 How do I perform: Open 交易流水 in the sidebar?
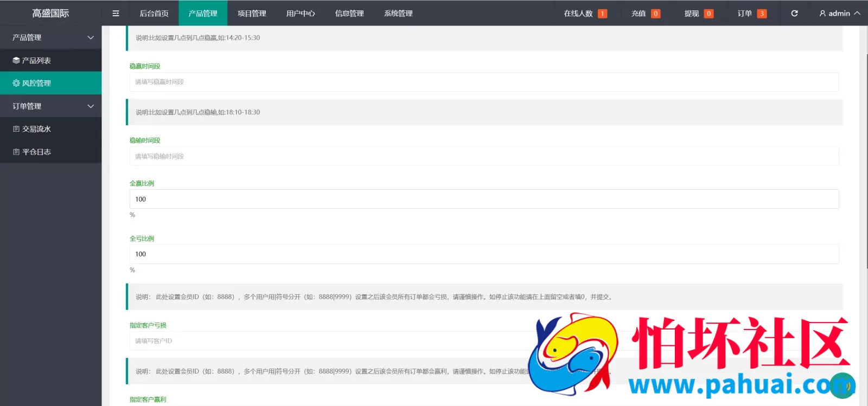(x=50, y=129)
